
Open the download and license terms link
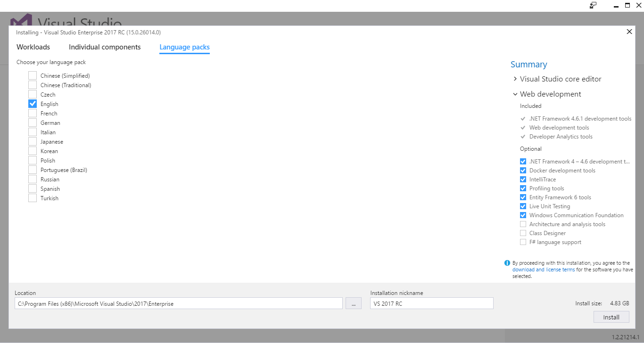[543, 270]
